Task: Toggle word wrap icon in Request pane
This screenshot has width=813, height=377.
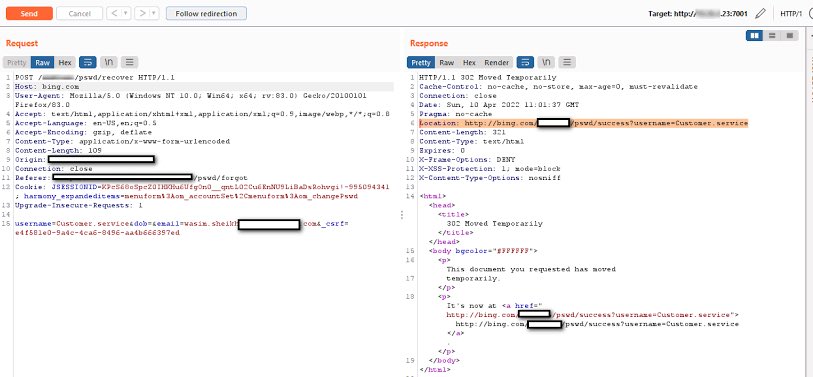Action: (x=88, y=62)
